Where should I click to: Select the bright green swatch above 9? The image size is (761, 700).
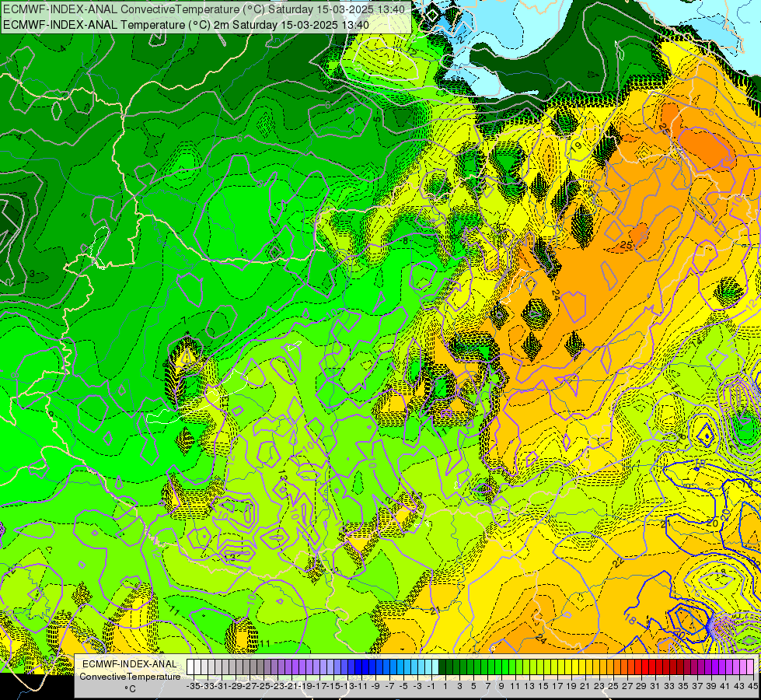(498, 667)
